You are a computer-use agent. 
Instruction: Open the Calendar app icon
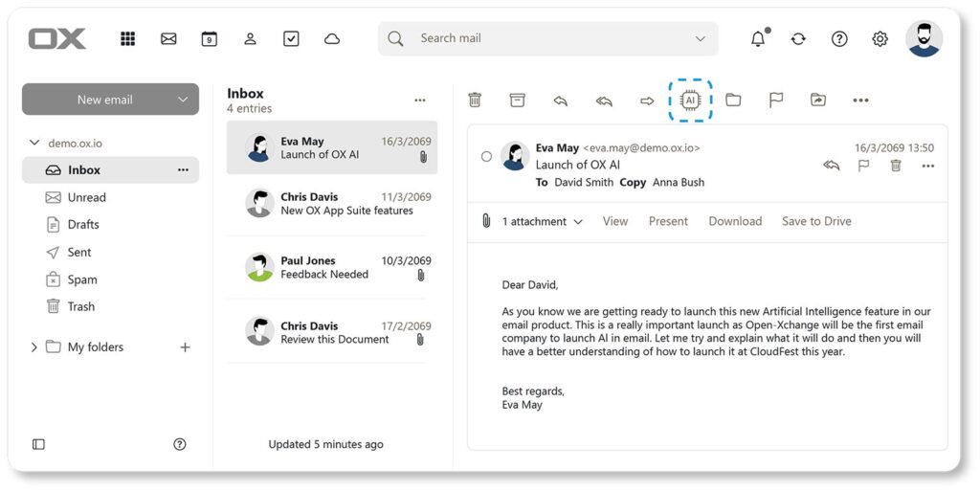click(x=209, y=39)
